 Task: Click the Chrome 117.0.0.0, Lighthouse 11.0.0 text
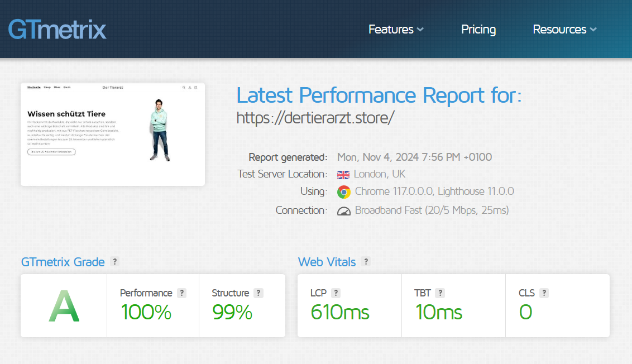click(x=434, y=191)
